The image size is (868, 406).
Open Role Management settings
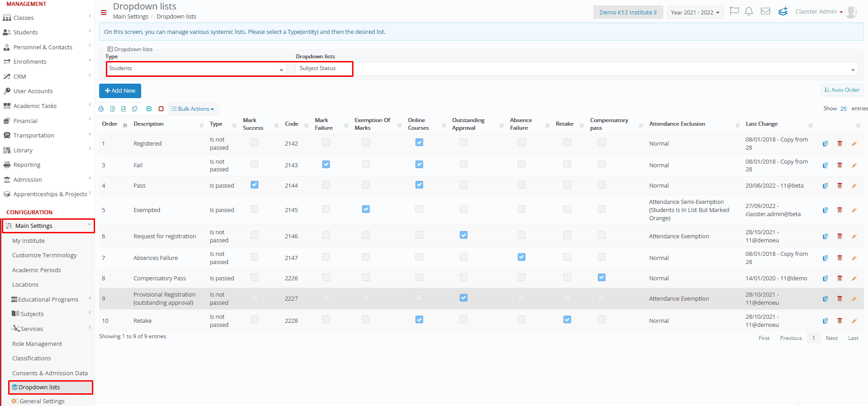[37, 344]
